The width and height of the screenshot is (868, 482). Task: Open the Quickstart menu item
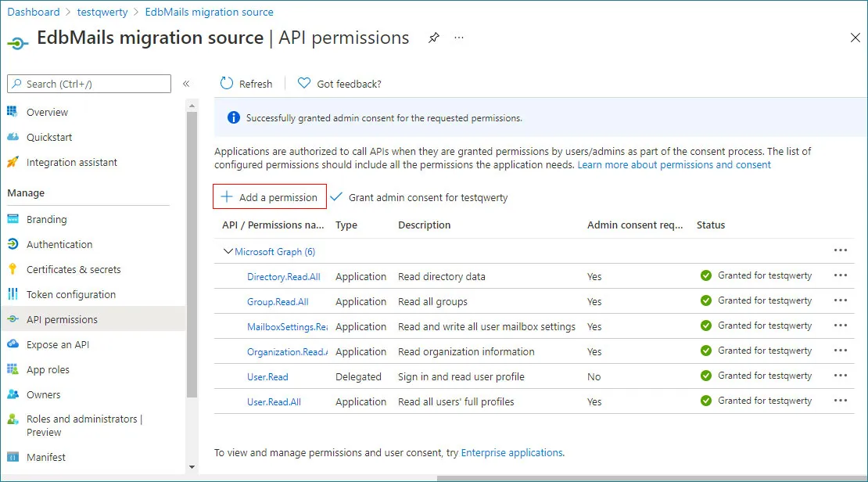pyautogui.click(x=49, y=138)
